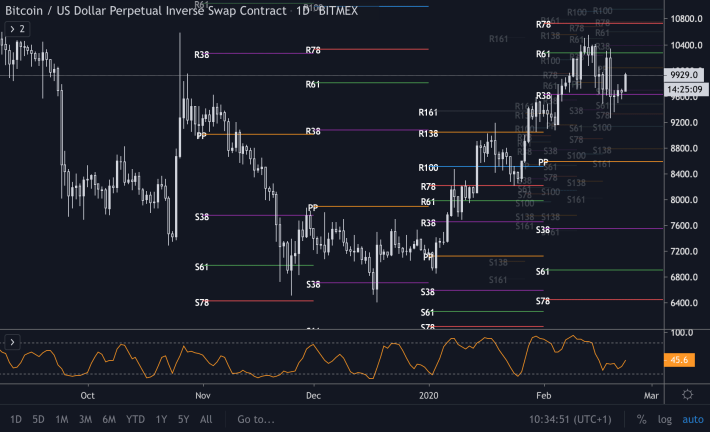Select the 1Y time range

click(x=161, y=419)
